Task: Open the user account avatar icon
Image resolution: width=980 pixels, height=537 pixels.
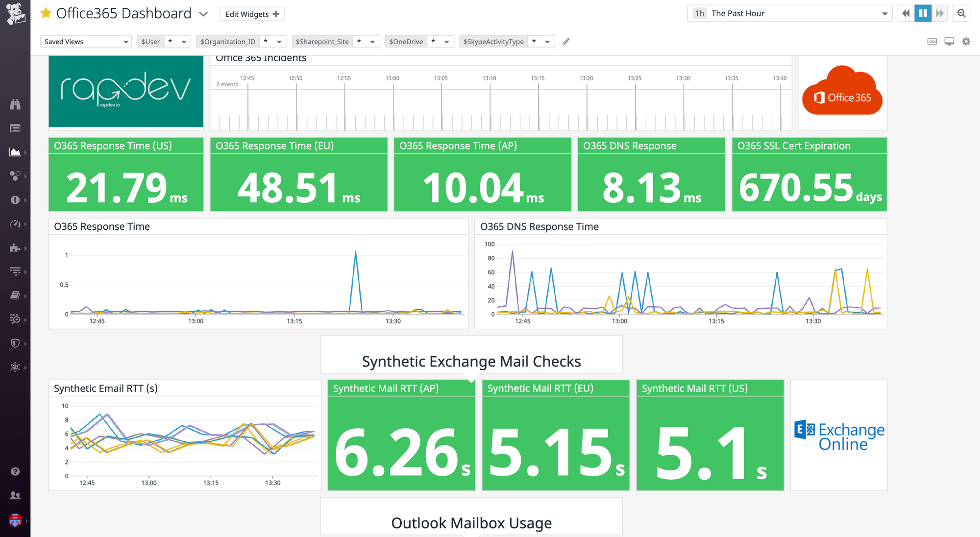Action: 15,520
